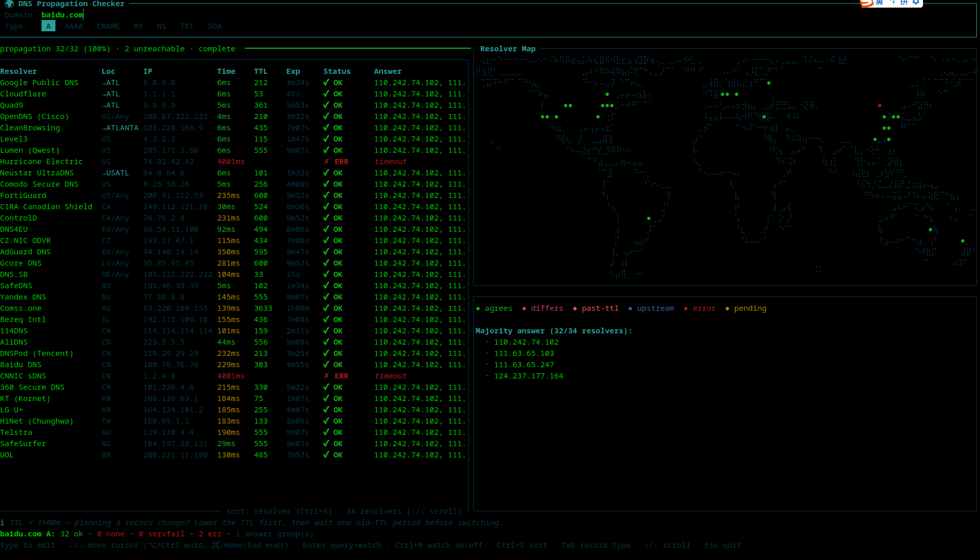Click majority answer 111.63.65.247
980x560 pixels.
(x=524, y=365)
